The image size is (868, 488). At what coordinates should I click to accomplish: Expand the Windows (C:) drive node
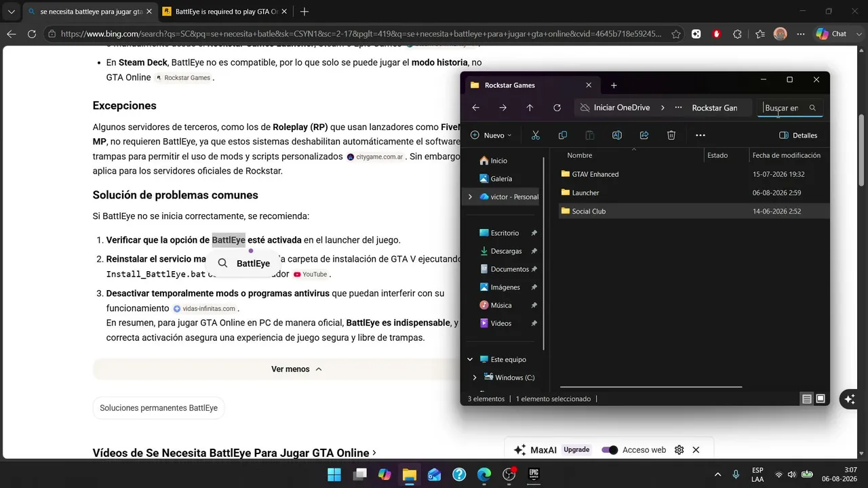click(x=475, y=378)
